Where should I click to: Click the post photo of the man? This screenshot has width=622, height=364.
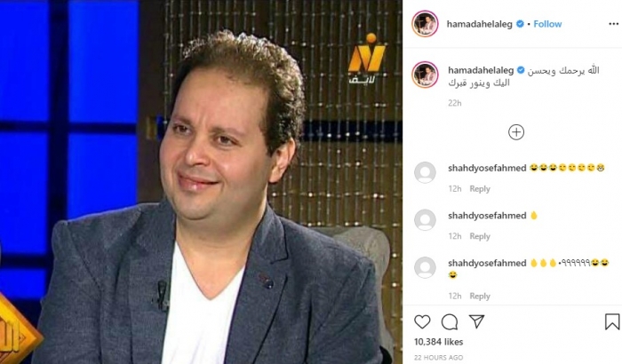point(201,182)
